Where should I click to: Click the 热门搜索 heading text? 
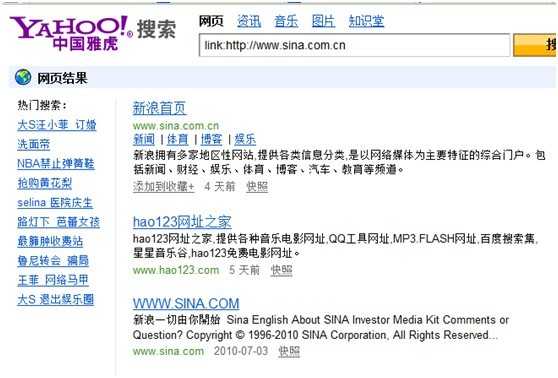click(42, 105)
